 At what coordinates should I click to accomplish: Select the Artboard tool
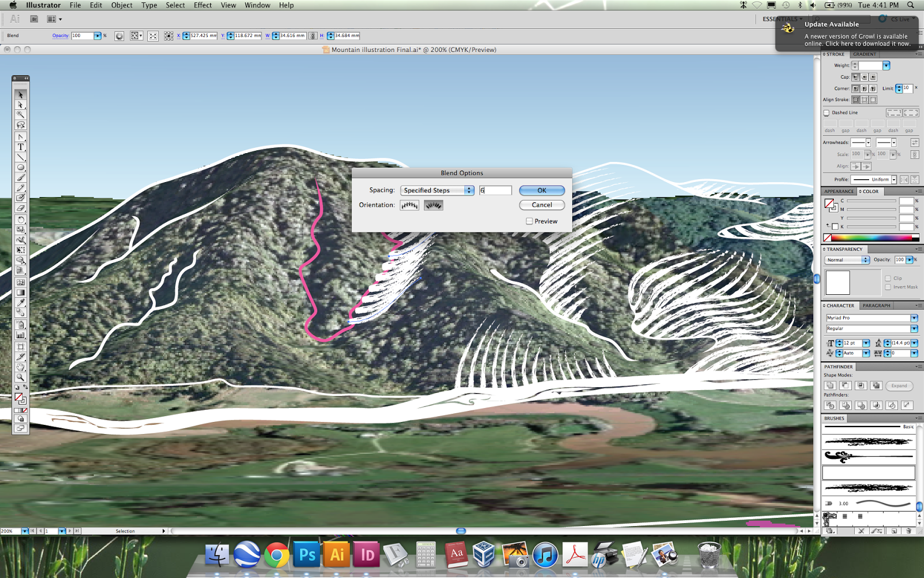(x=21, y=347)
